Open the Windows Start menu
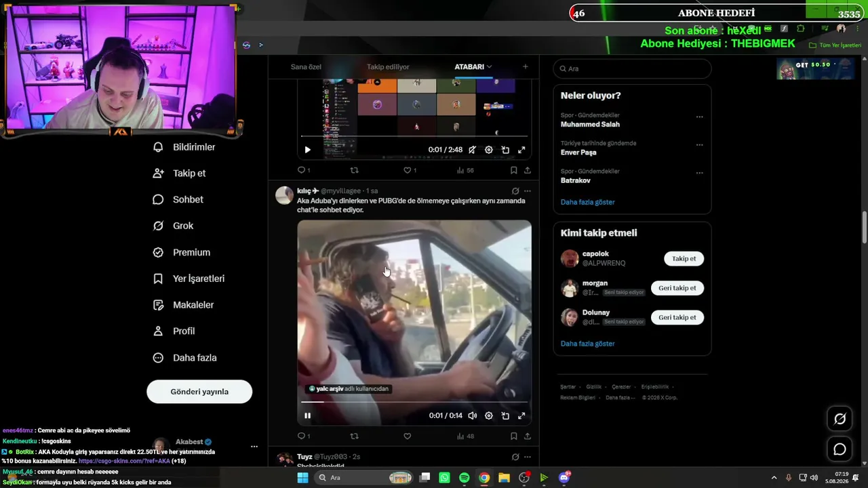Screen dimensions: 868x488 302,478
